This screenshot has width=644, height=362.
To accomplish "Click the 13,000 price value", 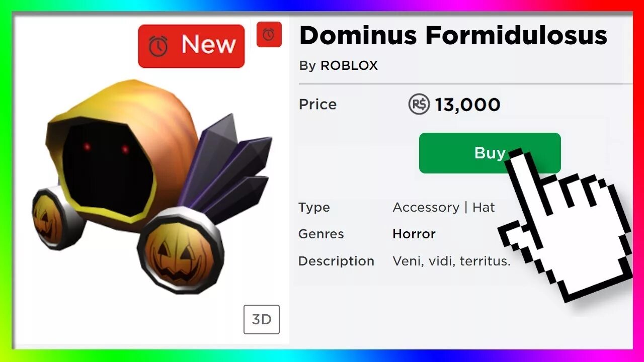I will pyautogui.click(x=467, y=105).
